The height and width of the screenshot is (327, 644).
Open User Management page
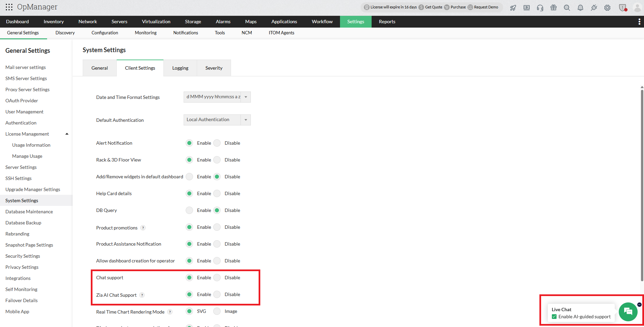point(24,112)
